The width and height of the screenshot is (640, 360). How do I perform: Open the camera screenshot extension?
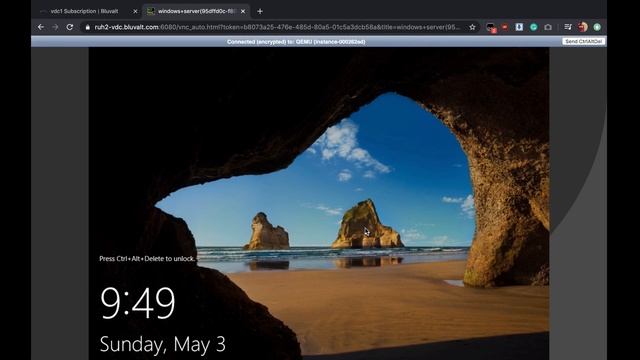(x=548, y=27)
